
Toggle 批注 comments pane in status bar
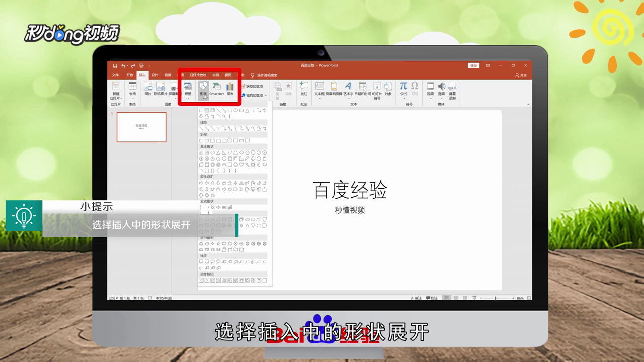click(432, 298)
